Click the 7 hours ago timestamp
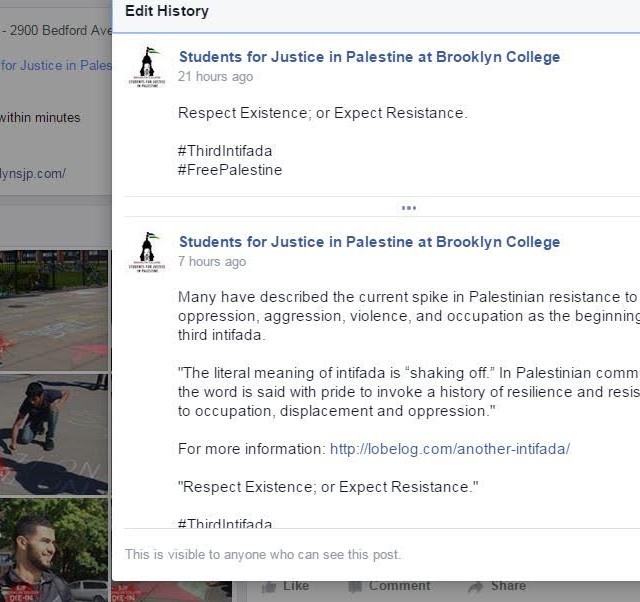 pyautogui.click(x=212, y=262)
